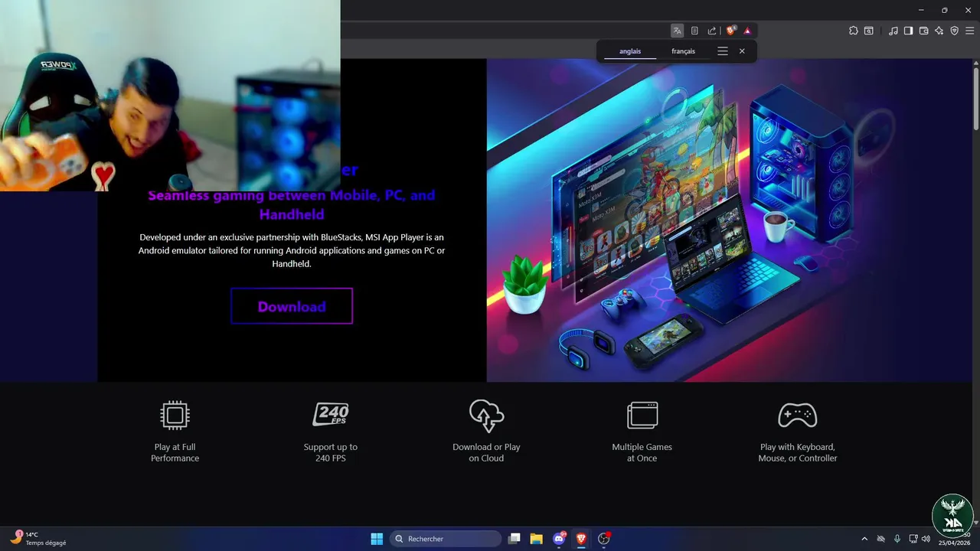980x551 pixels.
Task: Toggle the browser sidebar panel icon
Action: coord(908,31)
